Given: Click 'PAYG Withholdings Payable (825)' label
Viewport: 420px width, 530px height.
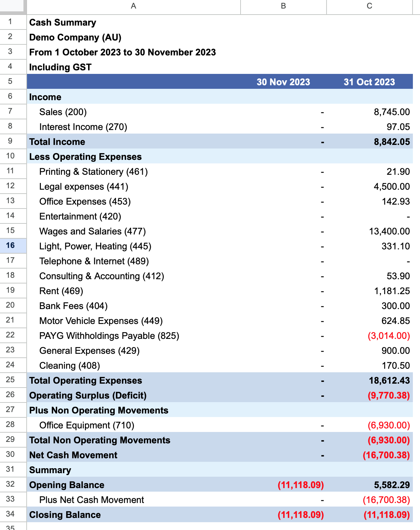Looking at the screenshot, I should pyautogui.click(x=109, y=336).
